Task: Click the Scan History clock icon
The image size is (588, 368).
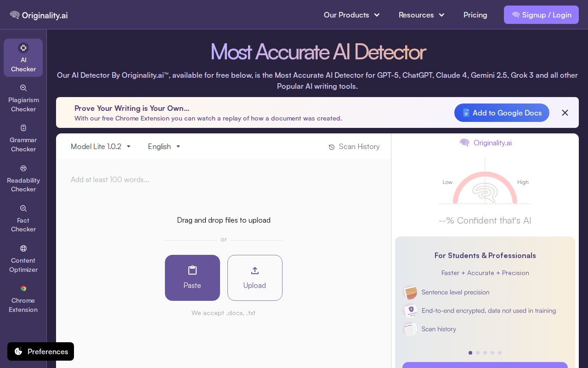Action: (x=332, y=147)
